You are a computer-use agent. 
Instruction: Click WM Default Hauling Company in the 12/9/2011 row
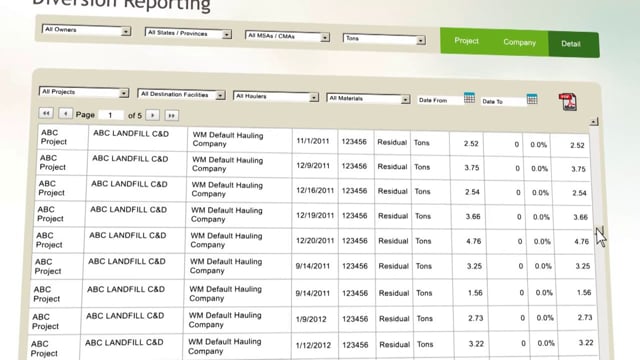[227, 164]
